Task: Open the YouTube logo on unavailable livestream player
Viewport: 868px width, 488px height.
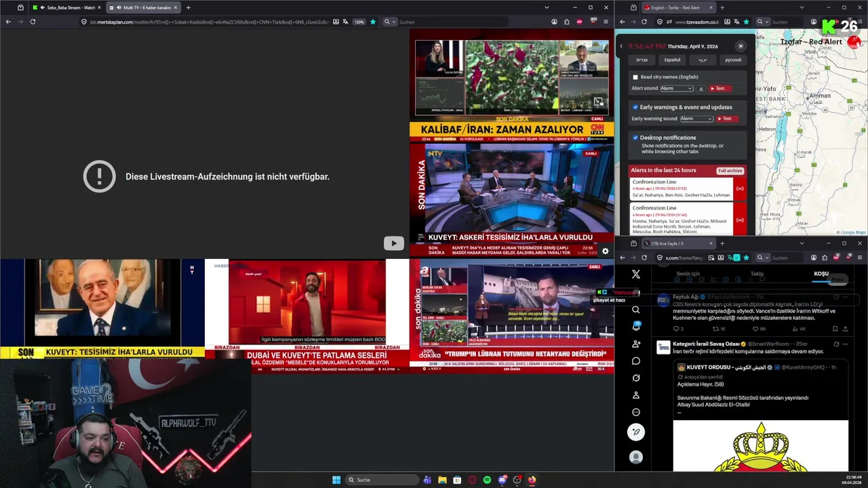Action: point(393,243)
